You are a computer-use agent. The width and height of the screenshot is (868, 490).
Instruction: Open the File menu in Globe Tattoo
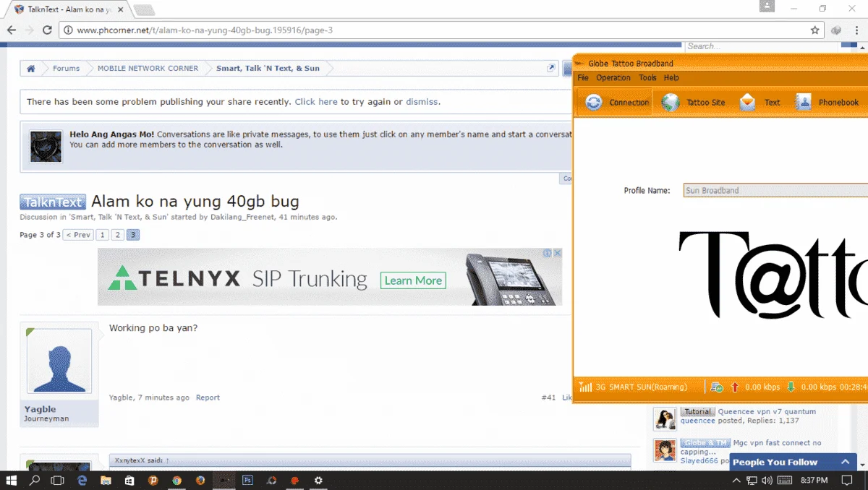coord(583,77)
